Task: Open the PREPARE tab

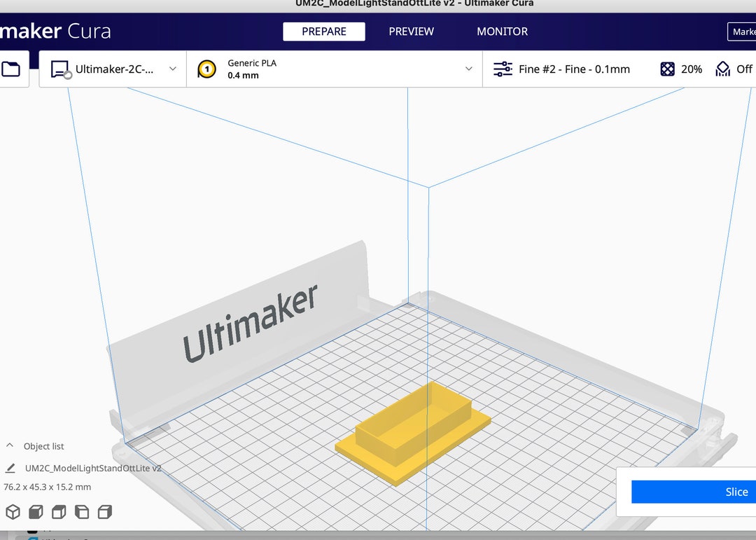Action: pyautogui.click(x=323, y=32)
